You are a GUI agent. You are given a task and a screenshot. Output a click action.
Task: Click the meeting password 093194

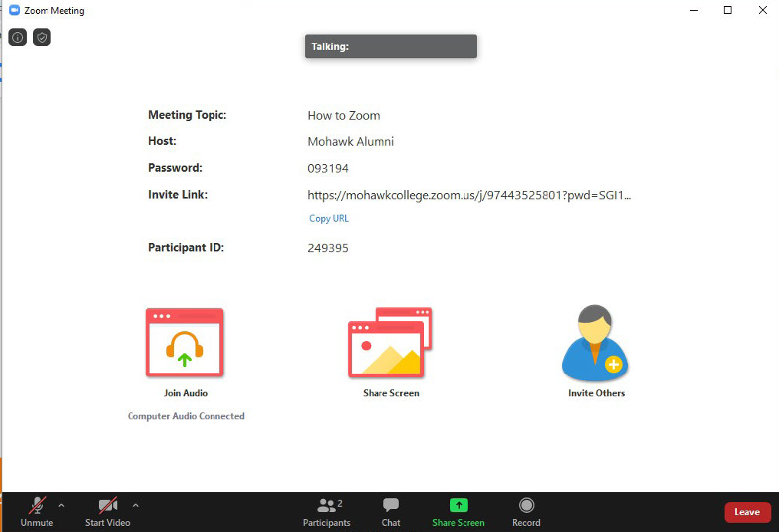coord(328,169)
